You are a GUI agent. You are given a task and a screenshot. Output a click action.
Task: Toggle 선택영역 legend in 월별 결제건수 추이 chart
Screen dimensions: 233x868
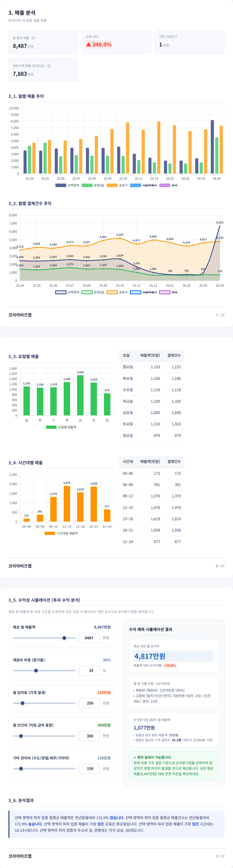pos(67,292)
